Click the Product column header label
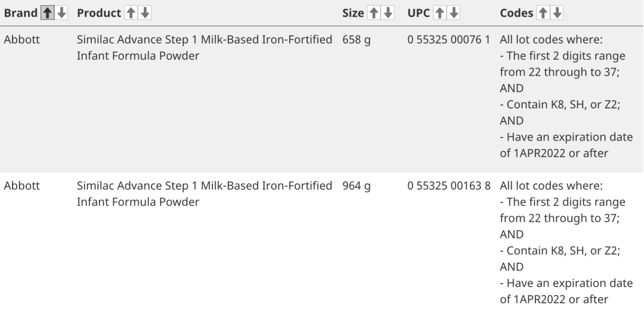Viewport: 644px width, 317px height. (98, 13)
